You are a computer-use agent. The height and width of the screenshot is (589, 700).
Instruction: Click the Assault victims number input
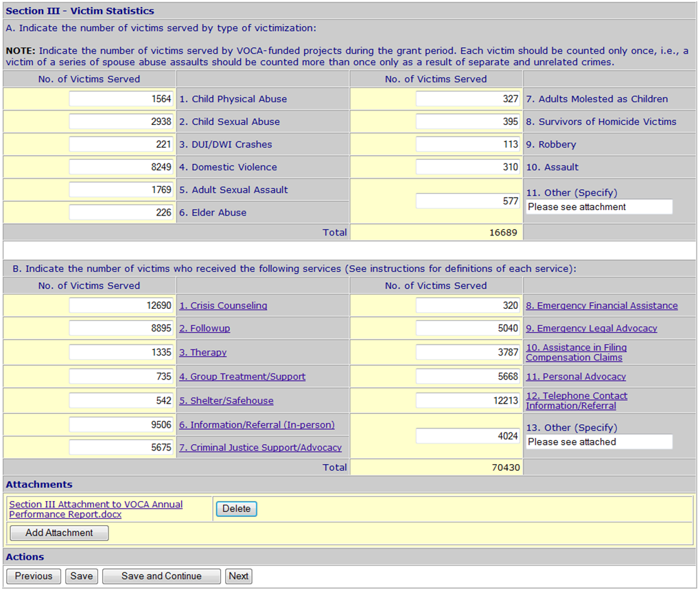pos(468,167)
